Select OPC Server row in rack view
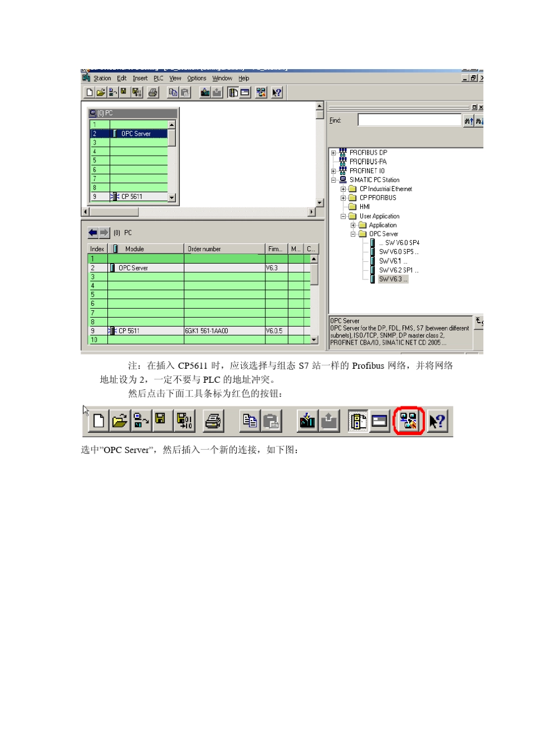Screen dimensions: 534x756 [129, 134]
